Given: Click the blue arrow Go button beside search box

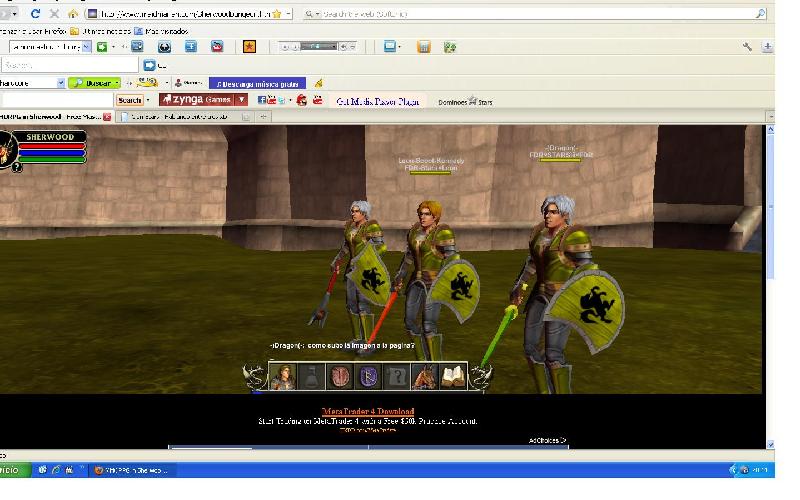Looking at the screenshot, I should (x=149, y=65).
